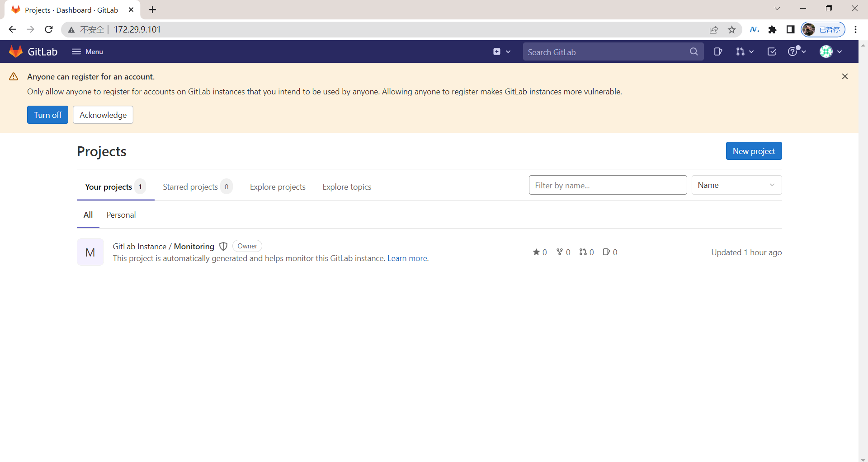Close the Projects Dashboard tab
Image resolution: width=868 pixels, height=462 pixels.
click(x=131, y=9)
